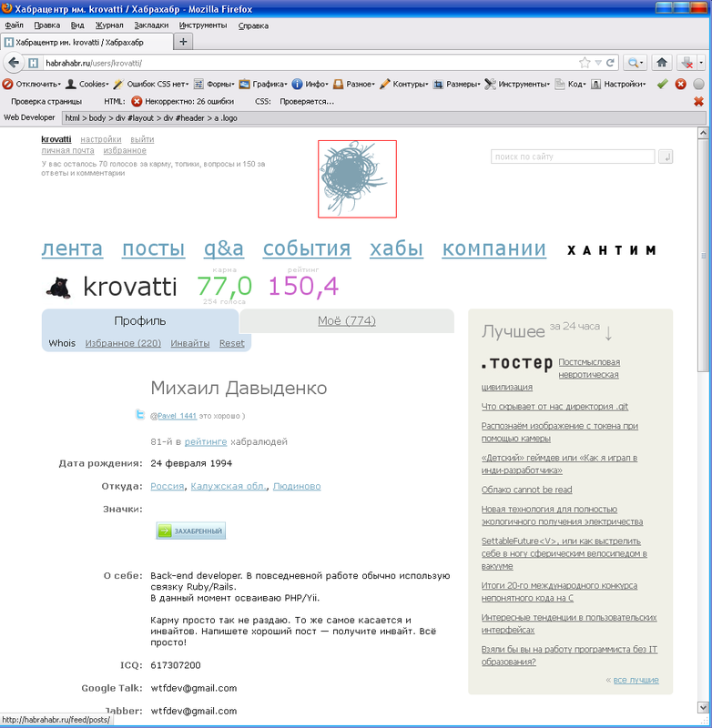This screenshot has width=712, height=728.
Task: Open the q&a section
Action: click(224, 248)
